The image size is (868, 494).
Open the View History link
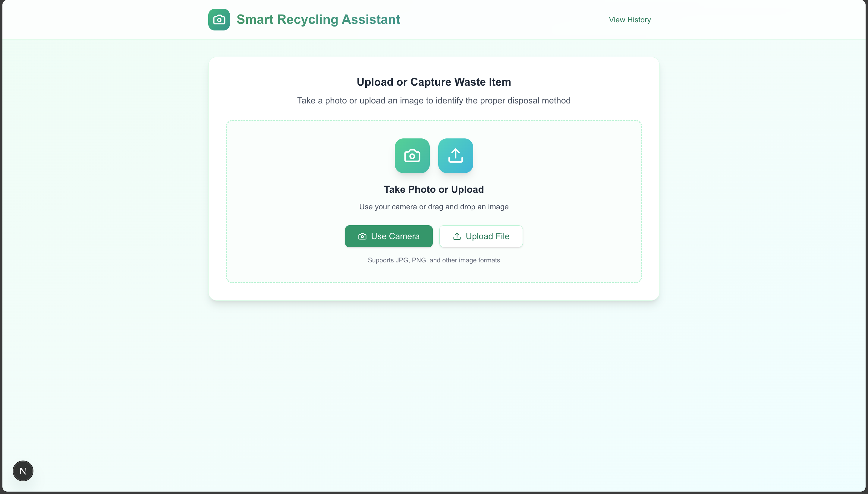pos(630,20)
